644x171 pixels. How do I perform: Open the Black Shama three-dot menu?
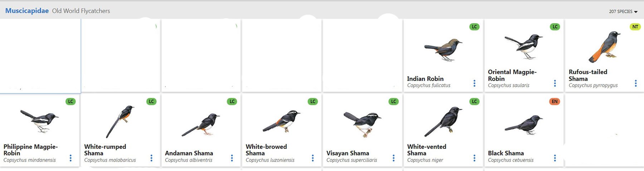click(x=555, y=158)
